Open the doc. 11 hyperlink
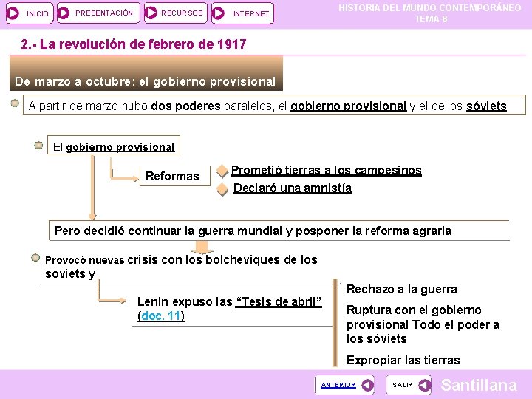This screenshot has width=532, height=399. click(161, 316)
